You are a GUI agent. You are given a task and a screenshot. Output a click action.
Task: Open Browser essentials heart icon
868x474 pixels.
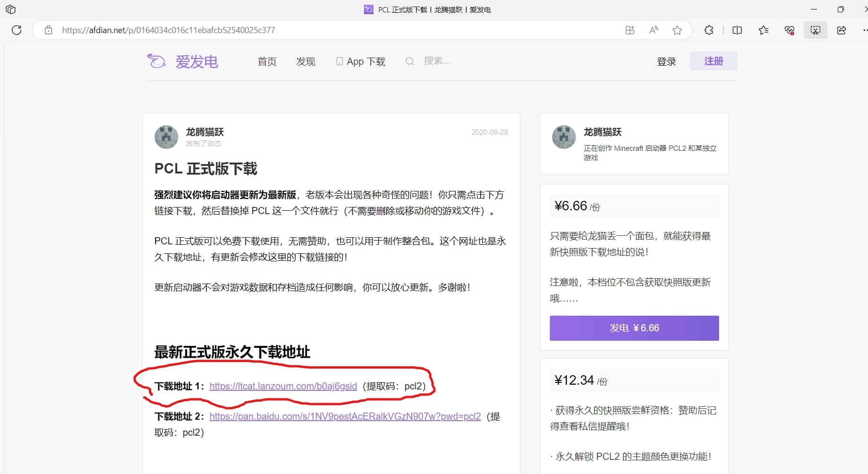pos(789,30)
